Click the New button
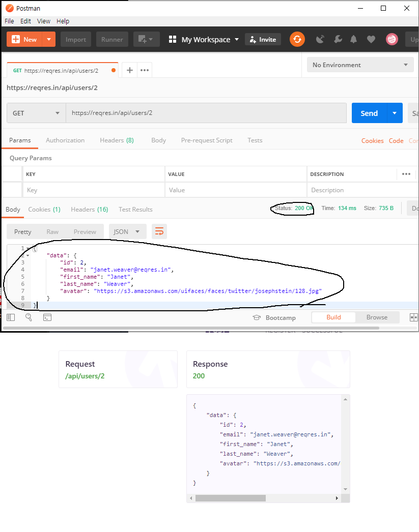The image size is (419, 532). [24, 39]
